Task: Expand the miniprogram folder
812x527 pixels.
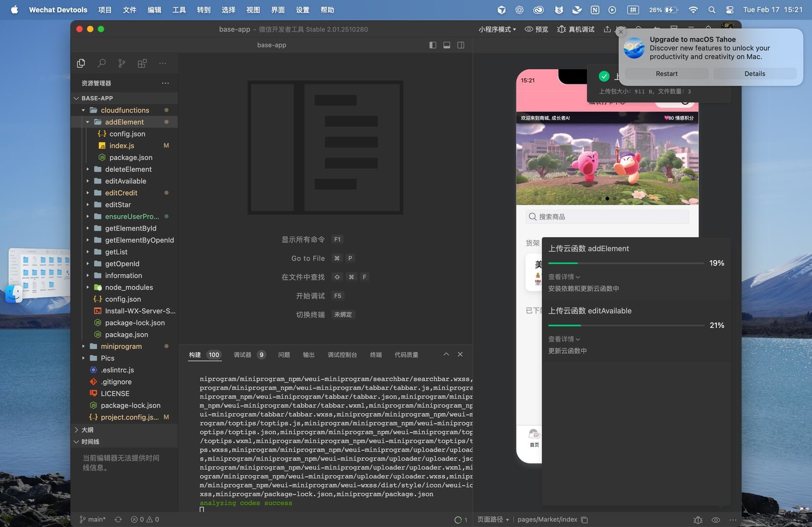Action: pos(83,346)
